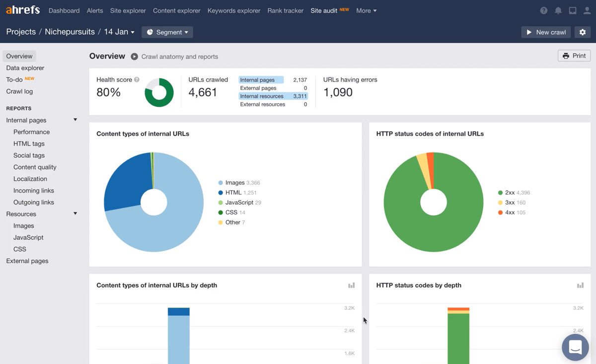
Task: Click the Print button
Action: 574,56
